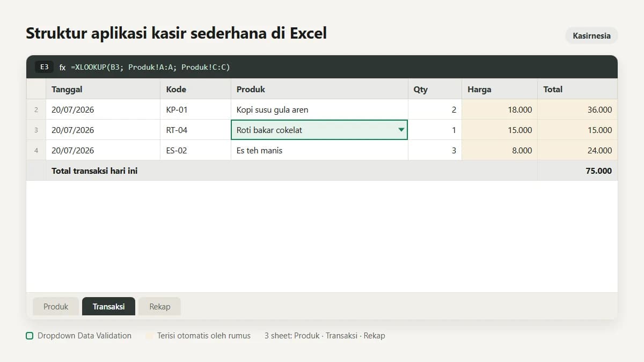Viewport: 644px width, 362px height.
Task: Click the price cell 8.000
Action: tap(500, 150)
